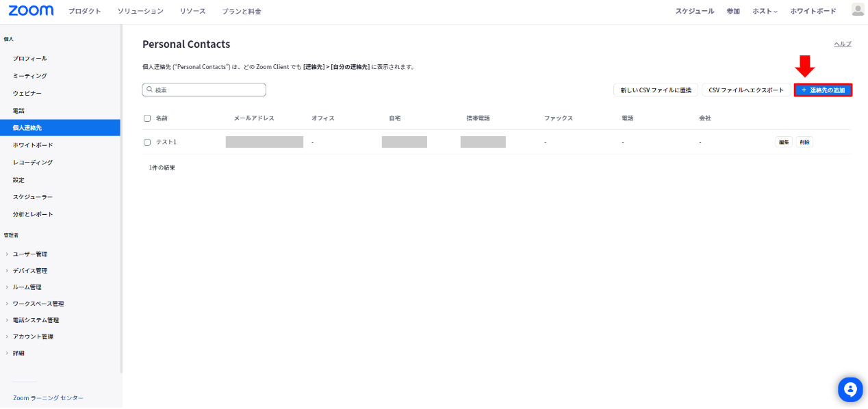Click 削除 for テスト1
Image resolution: width=868 pixels, height=409 pixels.
pyautogui.click(x=804, y=142)
